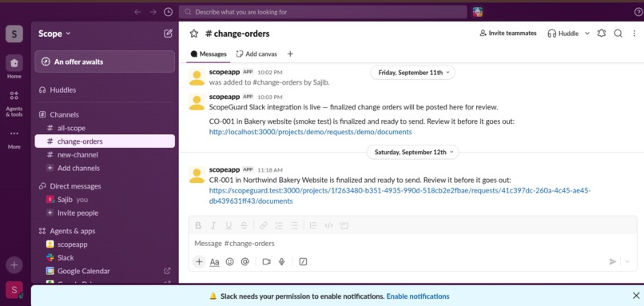Image resolution: width=644 pixels, height=306 pixels.
Task: Toggle bold formatting
Action: click(x=198, y=225)
